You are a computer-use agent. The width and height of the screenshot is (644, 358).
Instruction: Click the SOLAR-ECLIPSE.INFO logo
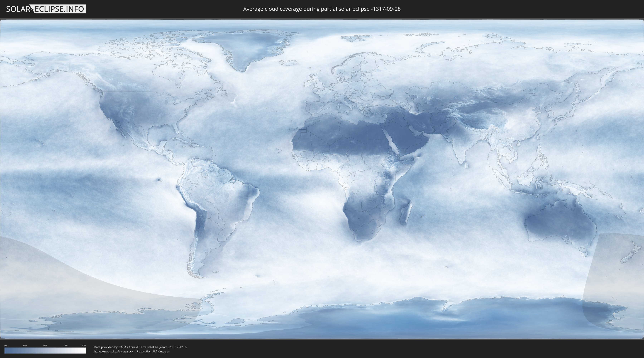click(46, 9)
